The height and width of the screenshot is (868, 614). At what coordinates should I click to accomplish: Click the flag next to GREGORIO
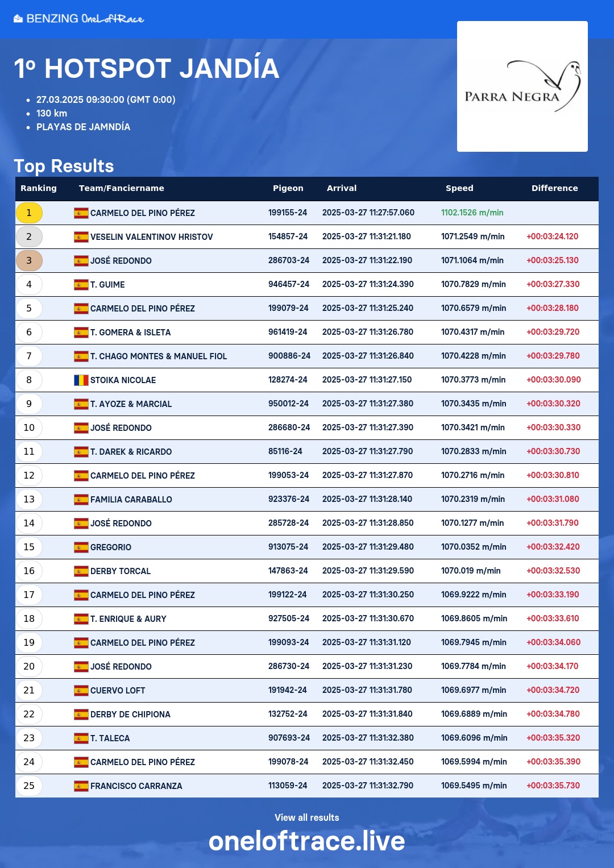pyautogui.click(x=81, y=547)
